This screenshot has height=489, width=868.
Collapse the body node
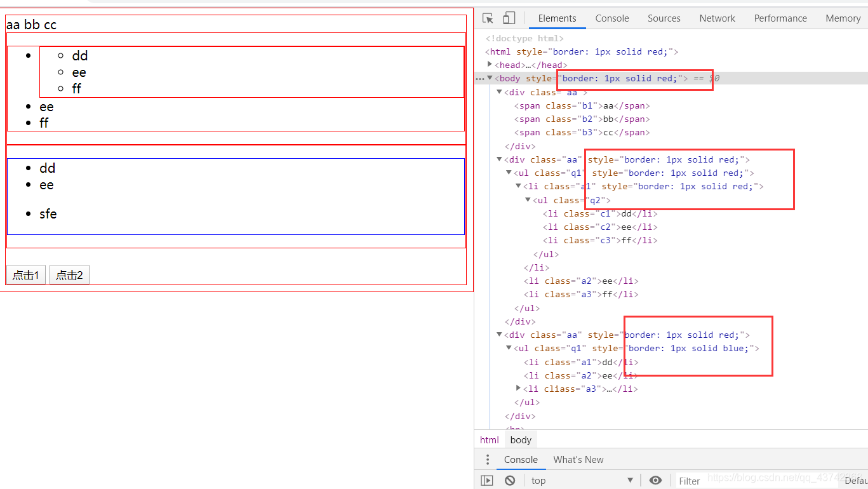tap(490, 78)
